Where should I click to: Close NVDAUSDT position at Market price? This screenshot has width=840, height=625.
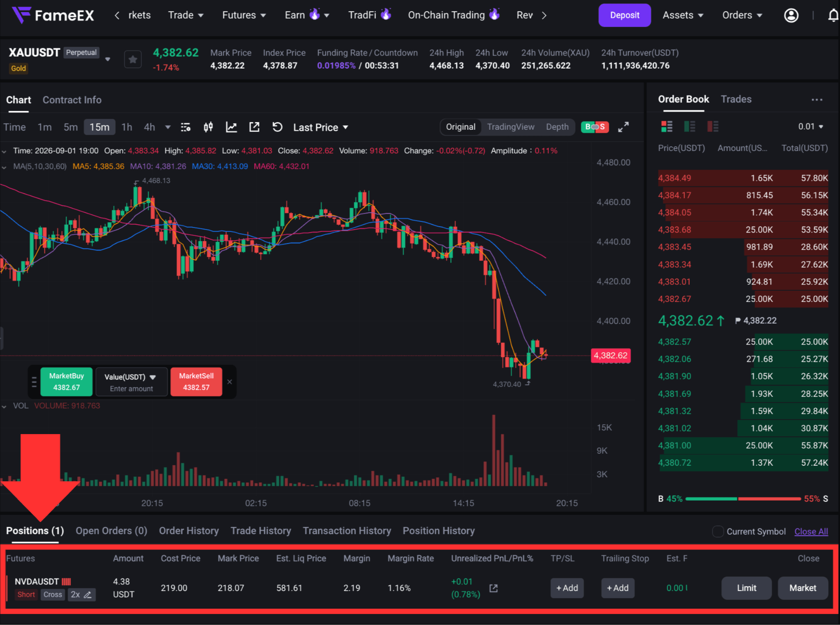click(803, 588)
